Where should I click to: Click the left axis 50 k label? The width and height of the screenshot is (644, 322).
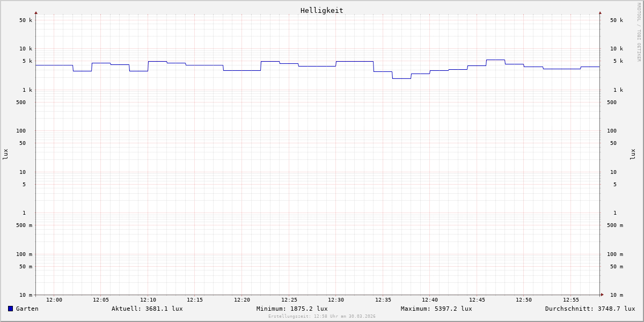pyautogui.click(x=26, y=20)
